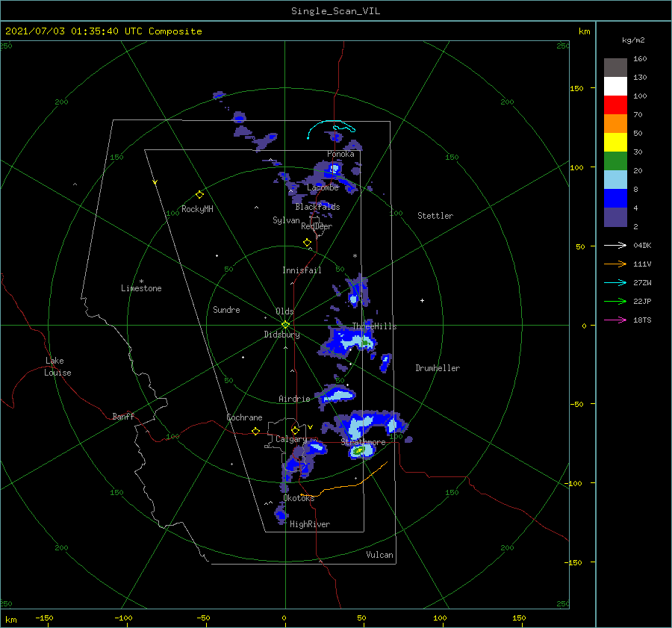Click the Innisfail label
This screenshot has height=628, width=672.
coord(302,270)
